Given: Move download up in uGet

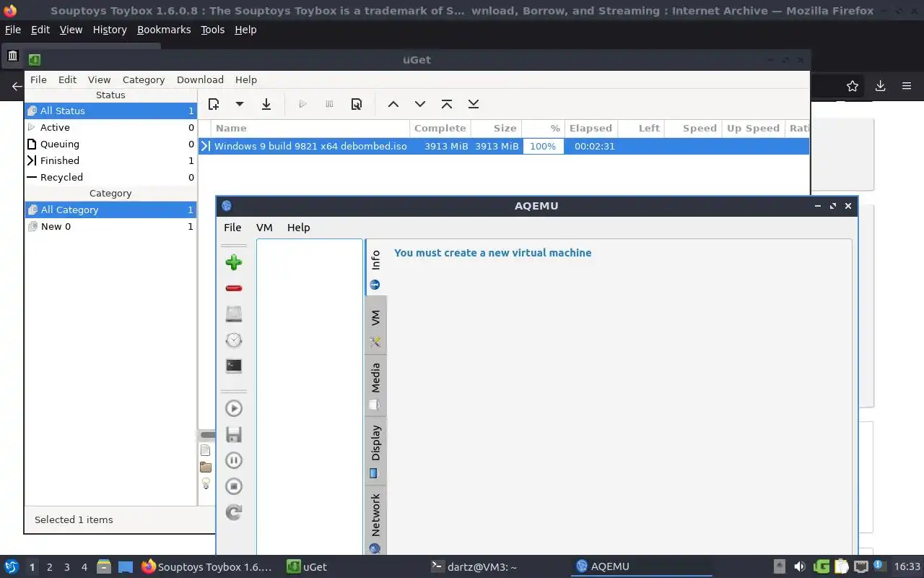Looking at the screenshot, I should [393, 104].
